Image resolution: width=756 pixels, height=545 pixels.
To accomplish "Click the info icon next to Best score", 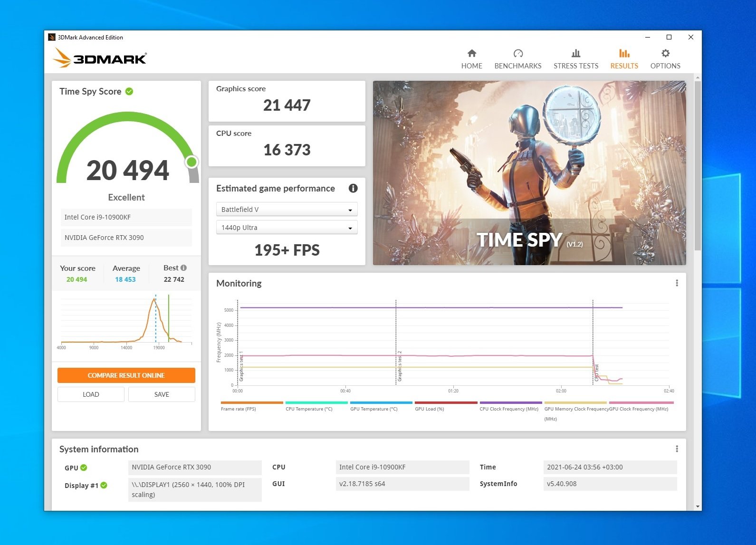I will coord(184,268).
